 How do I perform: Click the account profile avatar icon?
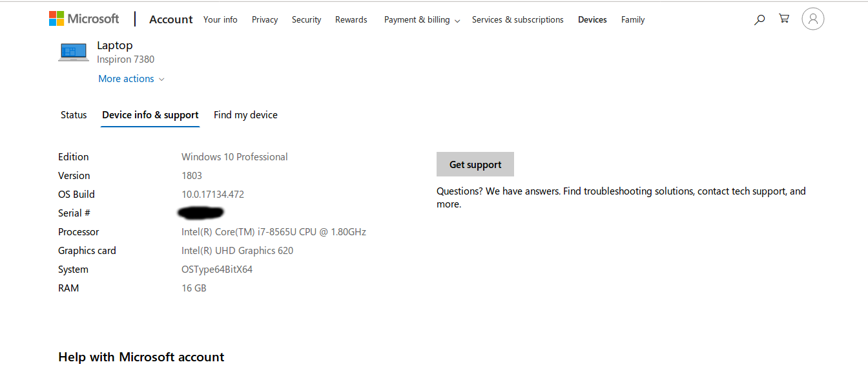click(813, 19)
